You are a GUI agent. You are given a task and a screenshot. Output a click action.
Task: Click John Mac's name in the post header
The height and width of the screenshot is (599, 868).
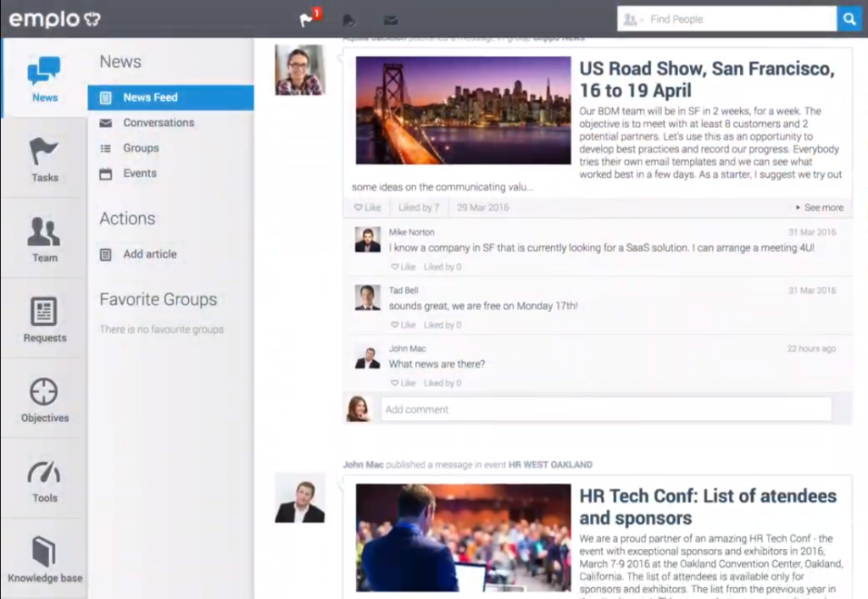tap(363, 464)
